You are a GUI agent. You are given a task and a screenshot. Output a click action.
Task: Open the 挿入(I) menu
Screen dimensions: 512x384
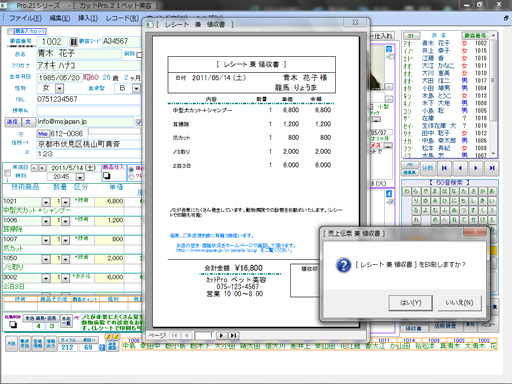coord(88,18)
